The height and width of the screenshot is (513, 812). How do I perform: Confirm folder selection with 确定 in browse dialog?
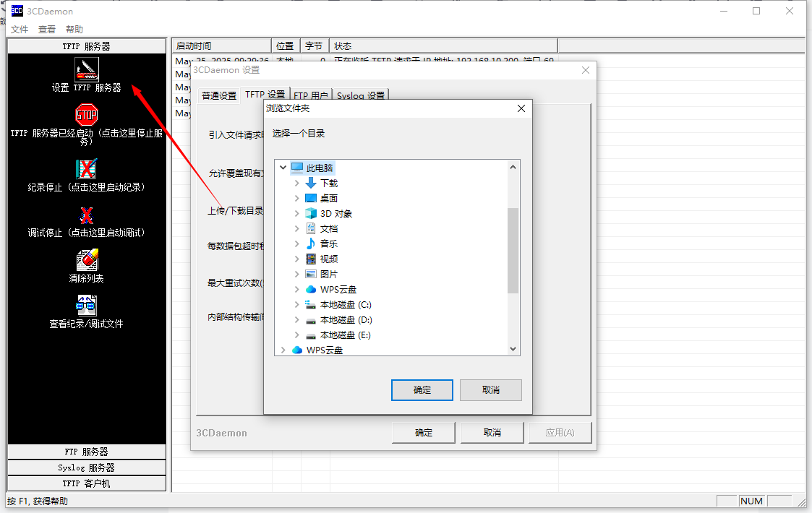point(422,389)
